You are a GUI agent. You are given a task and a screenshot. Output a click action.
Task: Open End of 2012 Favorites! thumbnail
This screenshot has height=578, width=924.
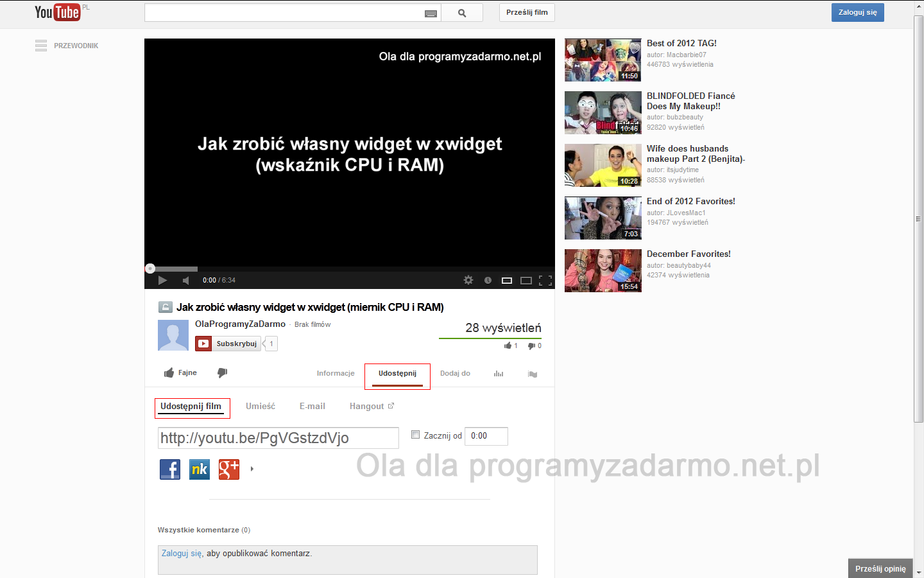[603, 218]
